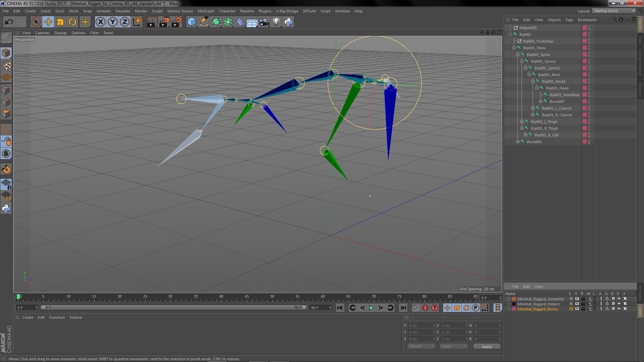The width and height of the screenshot is (644, 362).
Task: Switch to Texture mode icon
Action: 6,65
